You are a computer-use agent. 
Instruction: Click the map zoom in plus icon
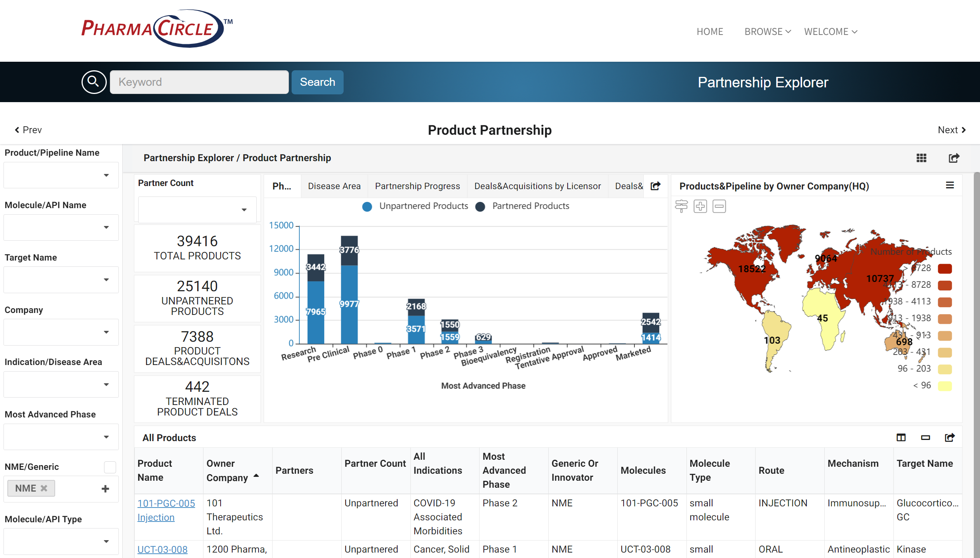point(700,206)
